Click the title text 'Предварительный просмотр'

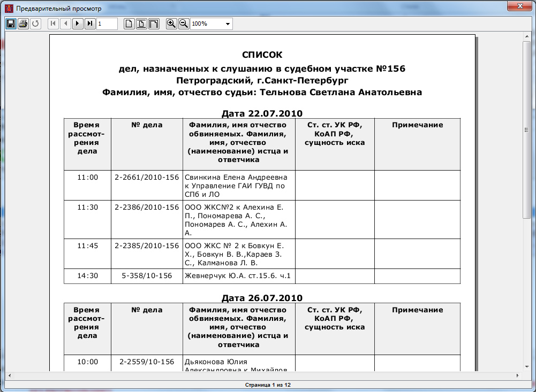(59, 9)
